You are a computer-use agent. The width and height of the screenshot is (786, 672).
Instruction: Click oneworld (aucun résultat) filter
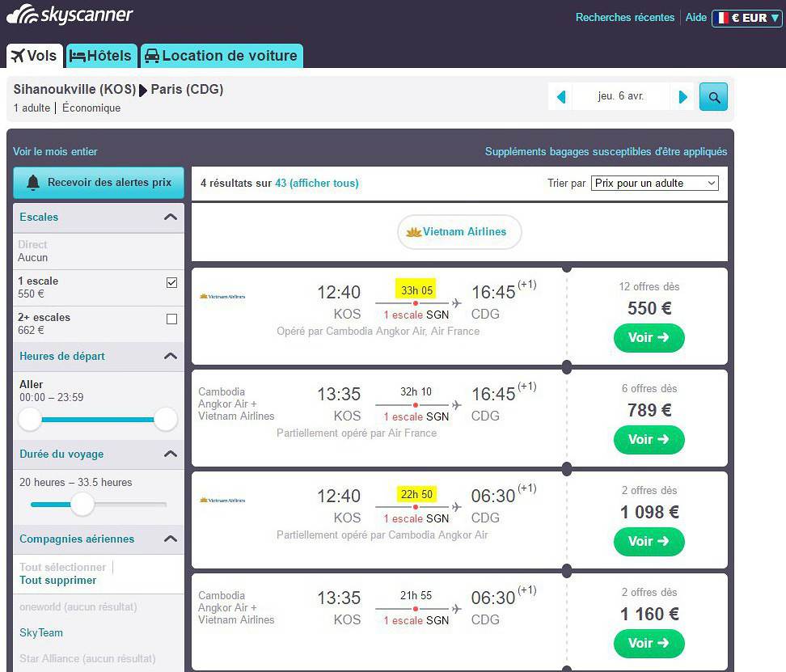coord(78,606)
